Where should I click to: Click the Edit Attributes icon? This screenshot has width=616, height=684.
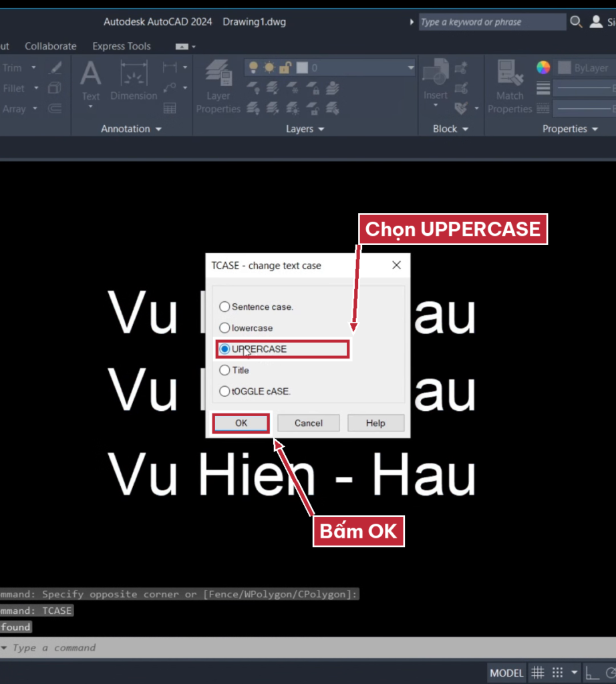click(461, 108)
